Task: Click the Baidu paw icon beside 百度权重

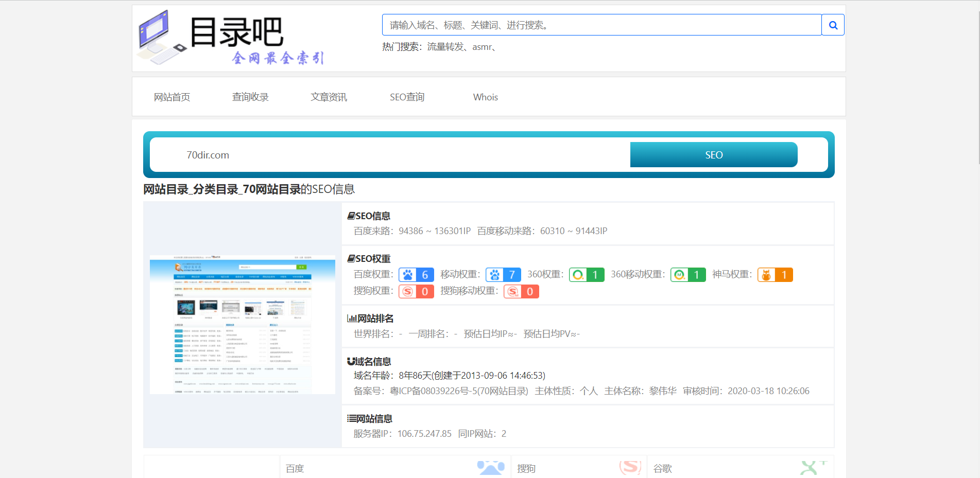Action: [408, 275]
